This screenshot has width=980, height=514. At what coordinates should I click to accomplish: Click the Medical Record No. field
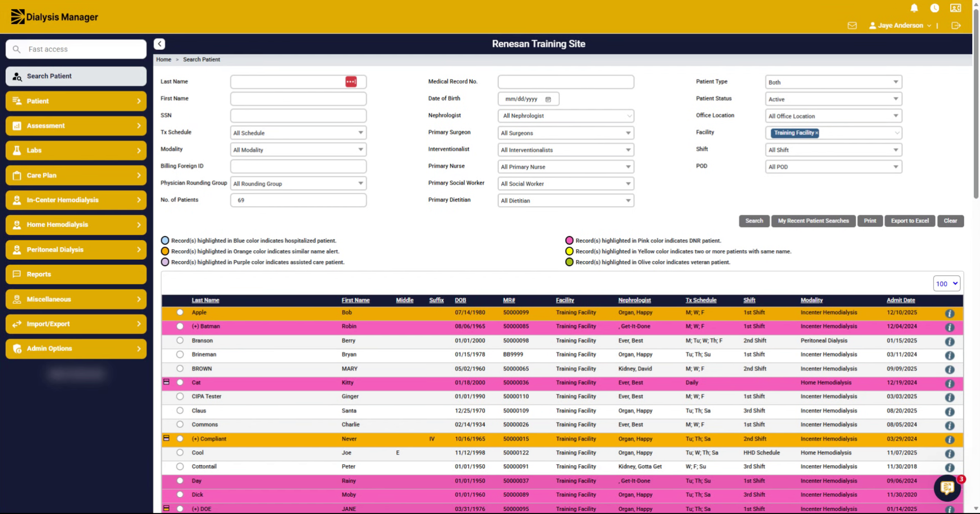566,82
